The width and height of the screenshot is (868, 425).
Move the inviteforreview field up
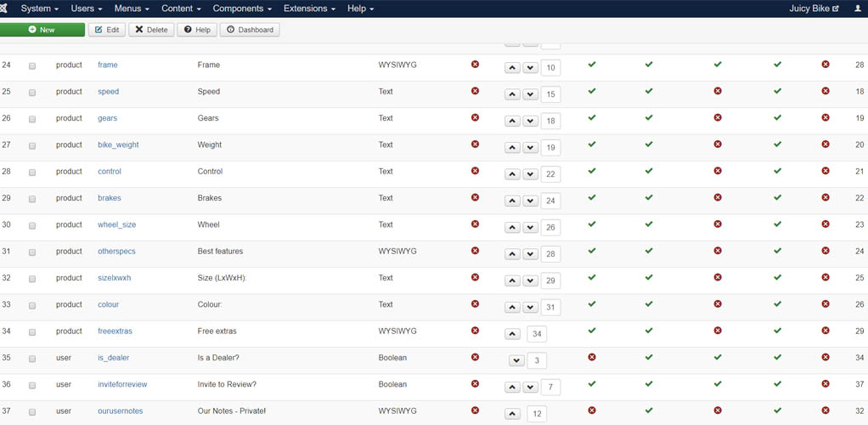[513, 387]
